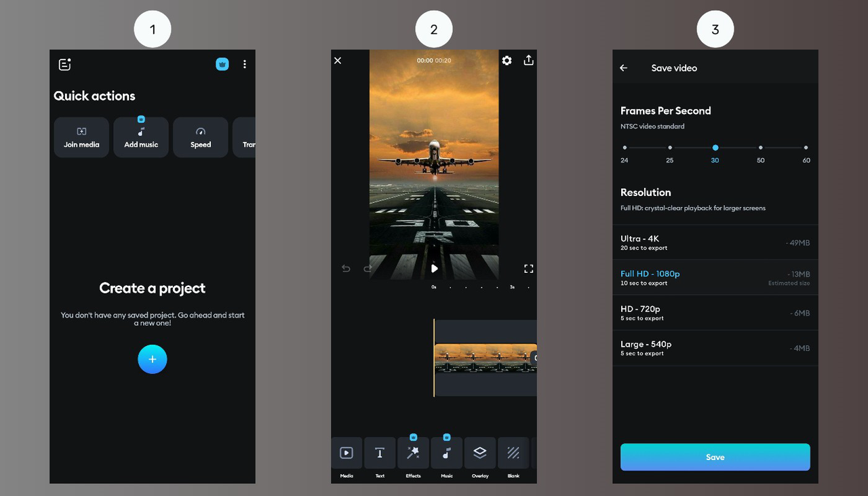Open the three-dot overflow menu

tap(245, 64)
